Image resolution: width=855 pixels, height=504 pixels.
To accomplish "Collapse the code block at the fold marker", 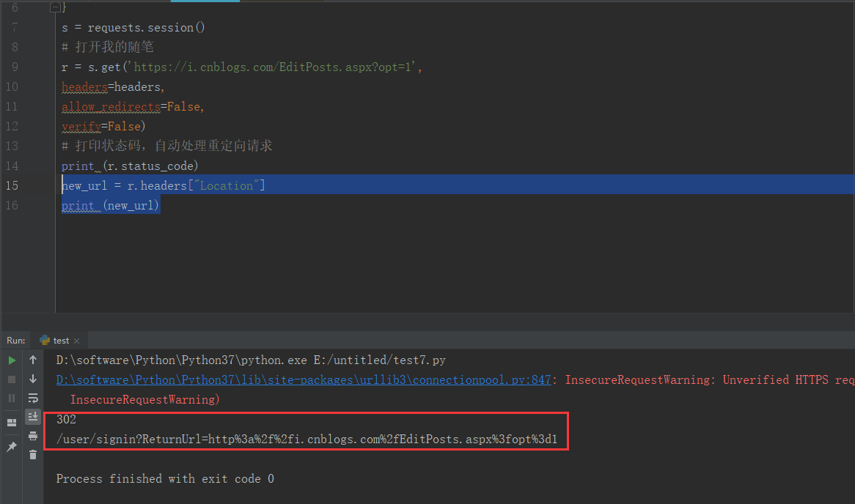I will tap(55, 7).
